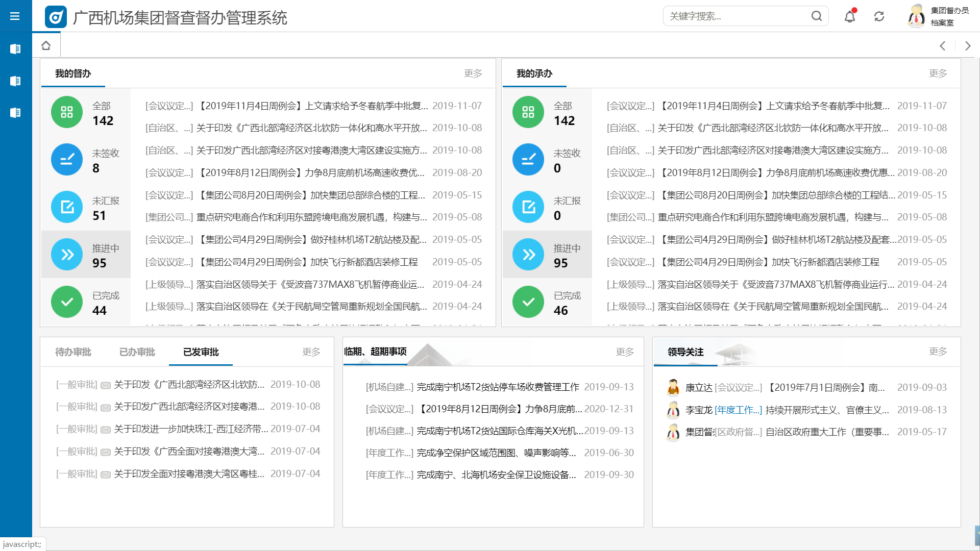This screenshot has height=551, width=980.
Task: Select 推进中 icon in 我的督办
Action: tap(67, 255)
